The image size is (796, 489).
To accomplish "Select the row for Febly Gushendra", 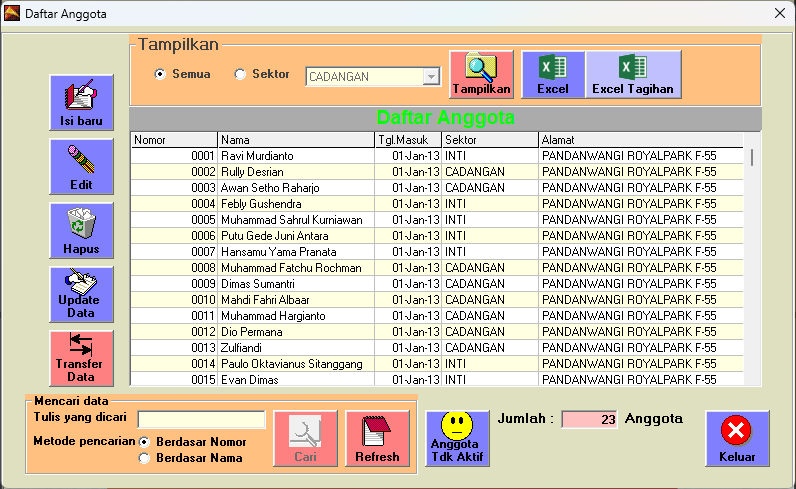I will 437,204.
